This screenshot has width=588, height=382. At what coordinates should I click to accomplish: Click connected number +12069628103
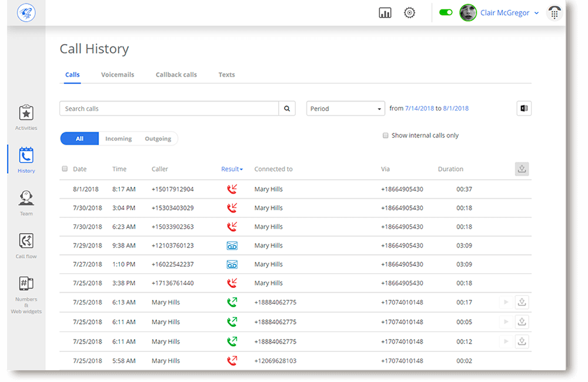coord(275,361)
